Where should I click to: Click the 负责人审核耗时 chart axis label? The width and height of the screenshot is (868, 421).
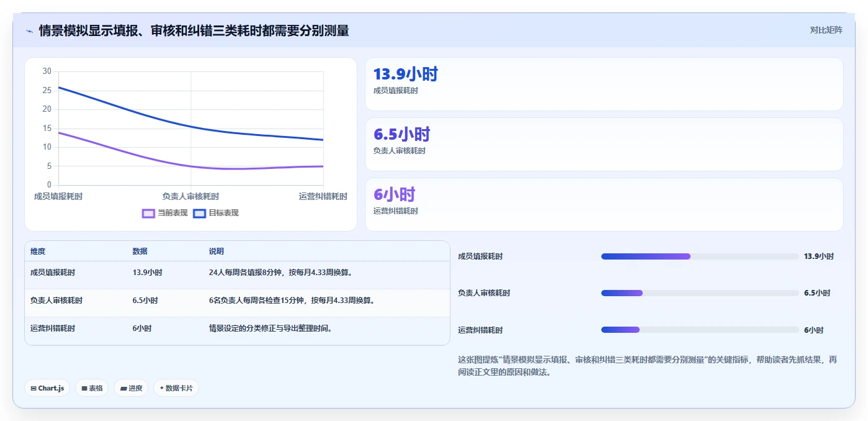190,196
